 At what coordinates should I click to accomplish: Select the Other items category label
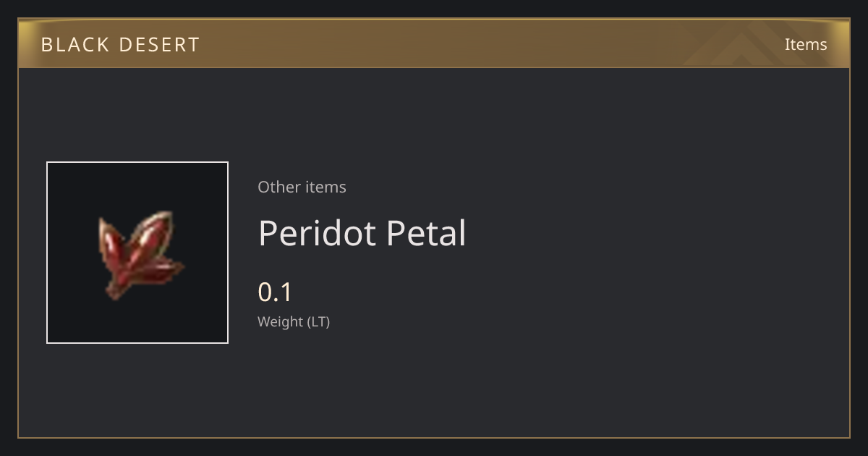(x=302, y=187)
